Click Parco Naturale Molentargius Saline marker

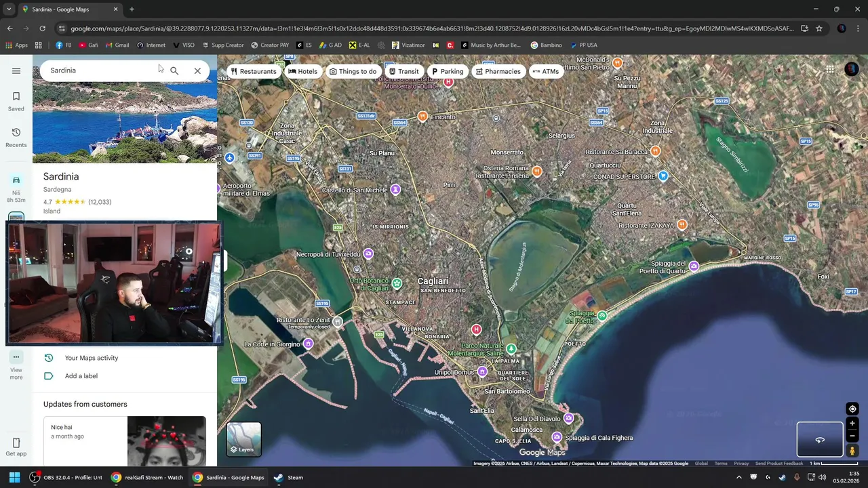click(511, 348)
